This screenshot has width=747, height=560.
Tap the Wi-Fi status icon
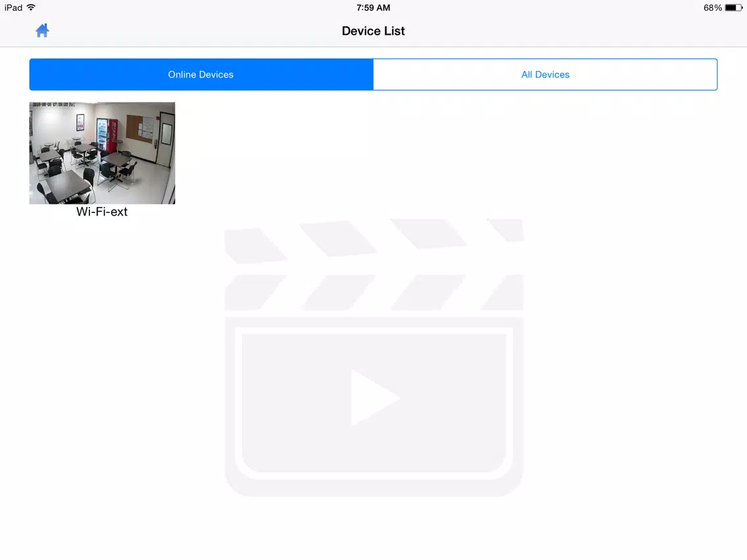pyautogui.click(x=31, y=7)
